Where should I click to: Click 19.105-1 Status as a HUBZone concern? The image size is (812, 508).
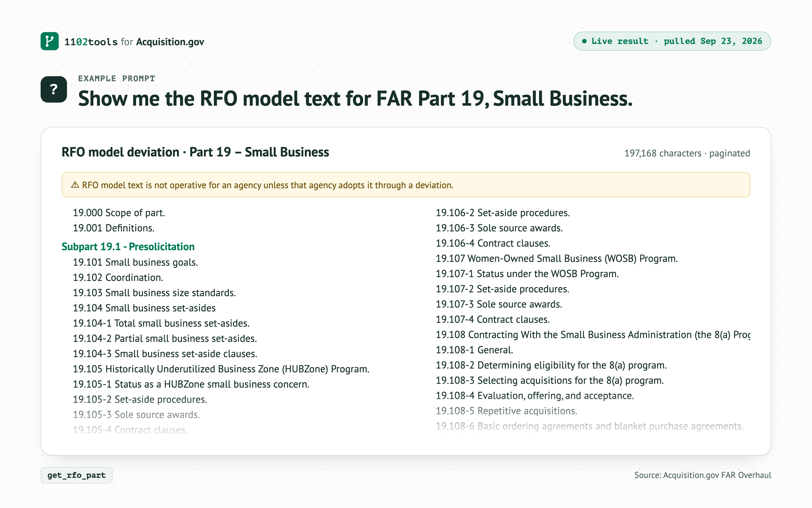[x=191, y=384]
